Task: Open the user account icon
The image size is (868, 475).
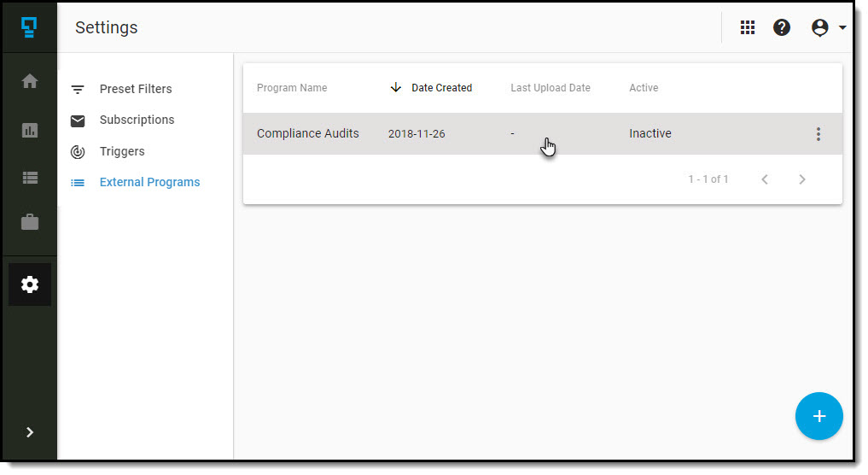Action: (819, 27)
